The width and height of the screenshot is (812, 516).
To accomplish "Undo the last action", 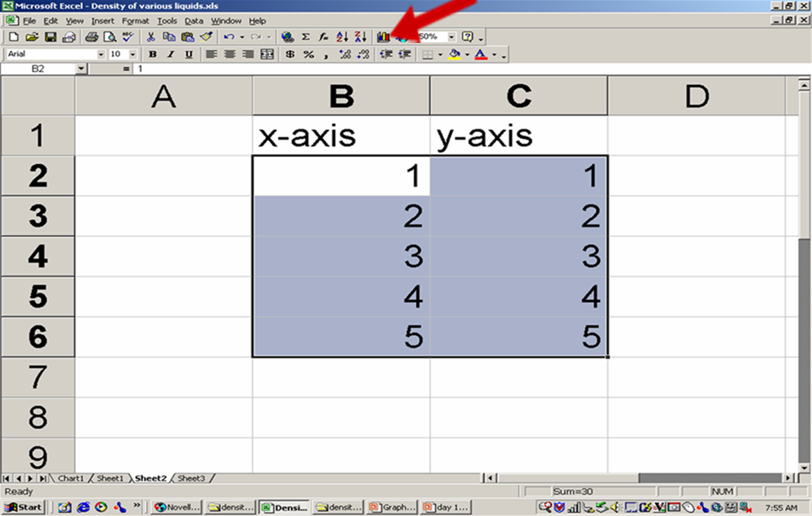I will [x=229, y=37].
